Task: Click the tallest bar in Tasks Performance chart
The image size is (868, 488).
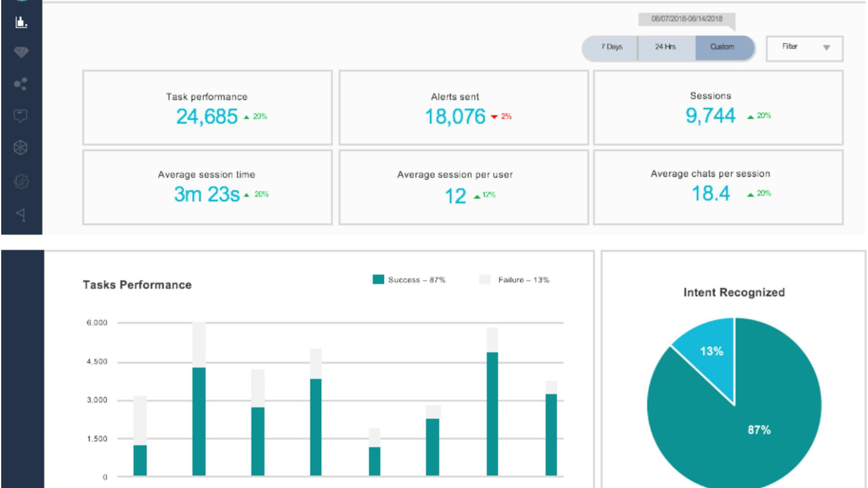Action: click(199, 407)
